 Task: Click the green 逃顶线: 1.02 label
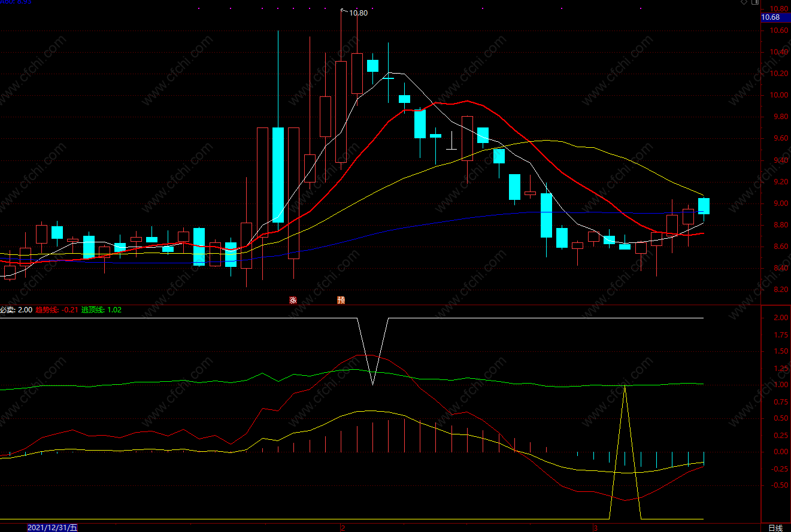101,309
